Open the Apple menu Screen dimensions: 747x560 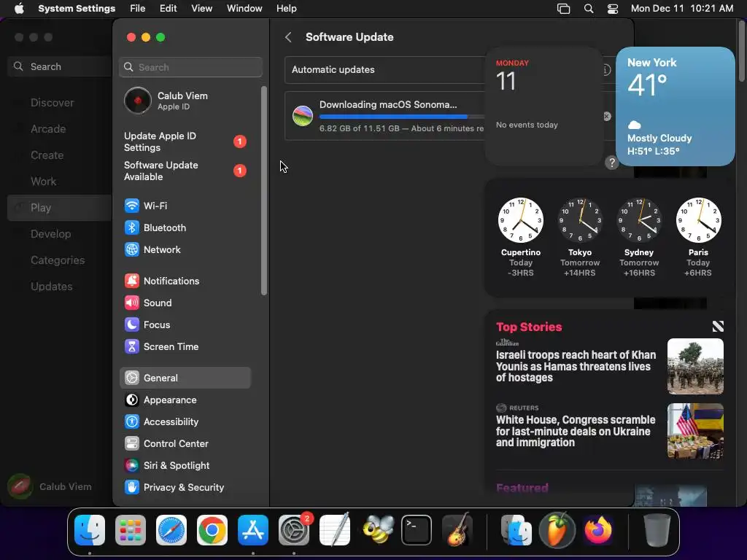[19, 9]
